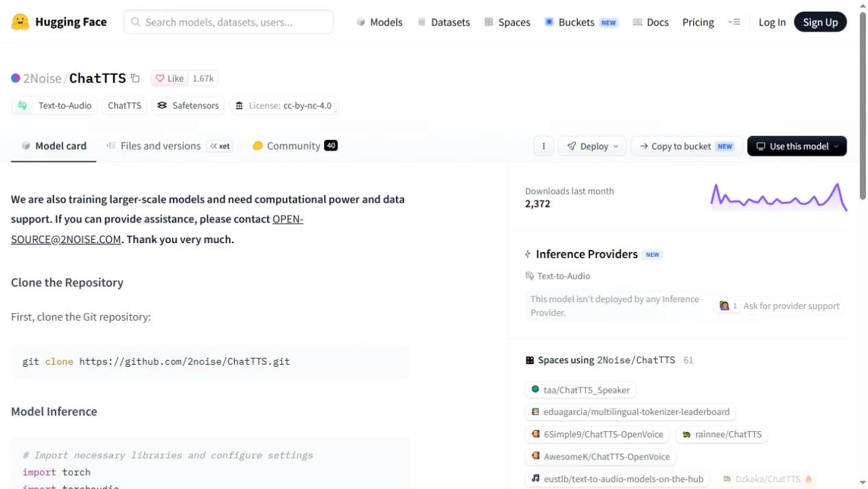Open Datasets in navigation bar

444,22
